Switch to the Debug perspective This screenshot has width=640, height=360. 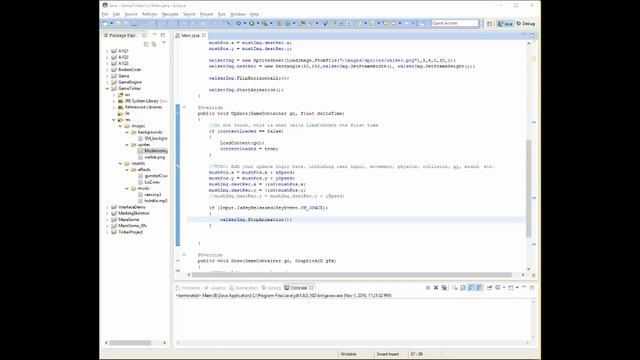click(526, 24)
